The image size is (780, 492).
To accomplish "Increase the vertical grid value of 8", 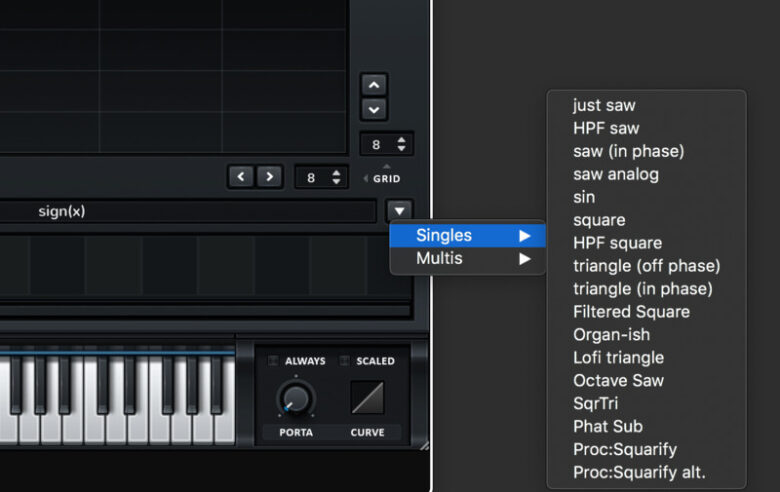I will pyautogui.click(x=401, y=140).
